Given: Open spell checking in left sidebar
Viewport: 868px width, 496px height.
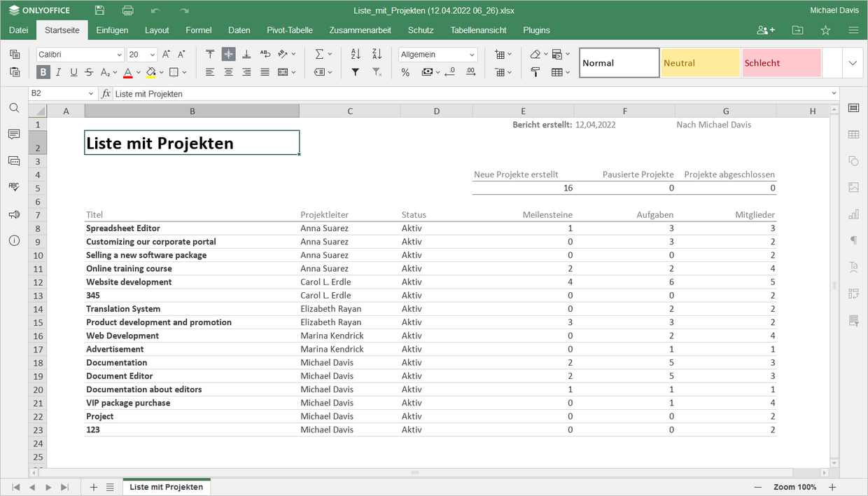Looking at the screenshot, I should pos(14,187).
